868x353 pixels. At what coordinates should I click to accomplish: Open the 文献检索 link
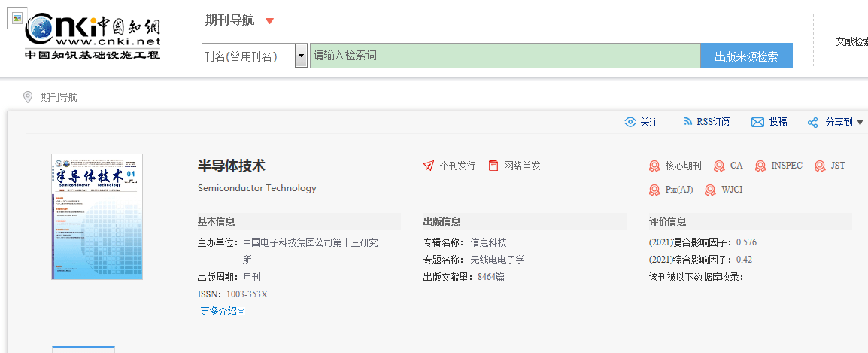click(852, 41)
